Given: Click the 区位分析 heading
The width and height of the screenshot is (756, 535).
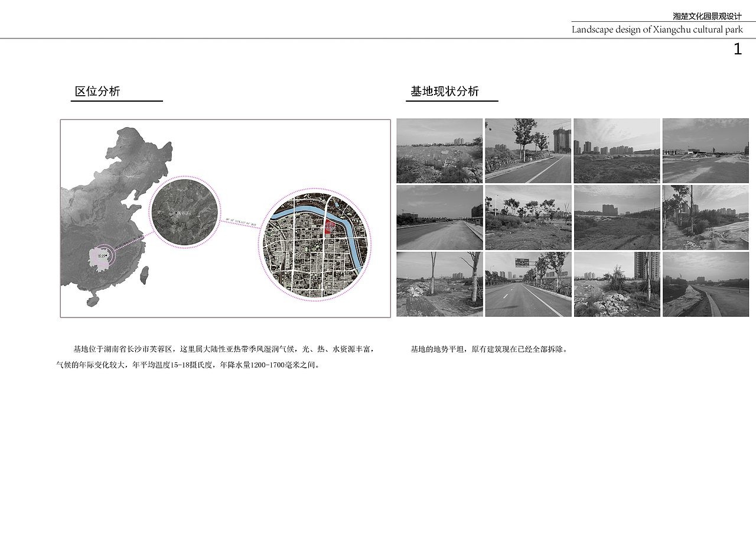Looking at the screenshot, I should point(97,92).
